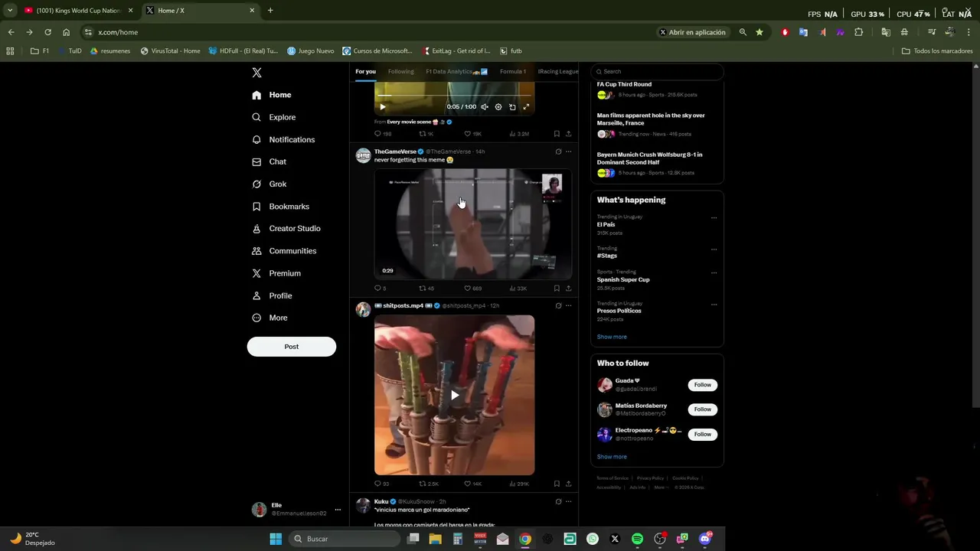
Task: Open Bookmarks in the sidebar
Action: tap(280, 207)
